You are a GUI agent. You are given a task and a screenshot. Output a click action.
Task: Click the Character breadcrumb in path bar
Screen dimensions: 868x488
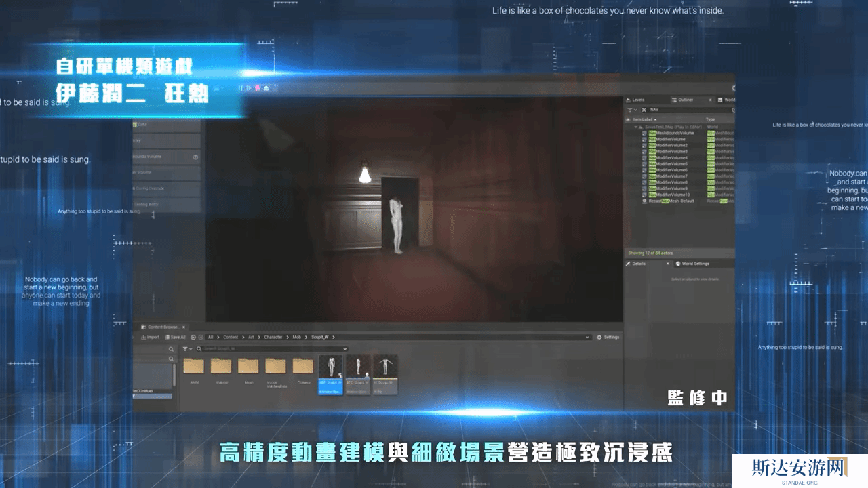point(273,337)
